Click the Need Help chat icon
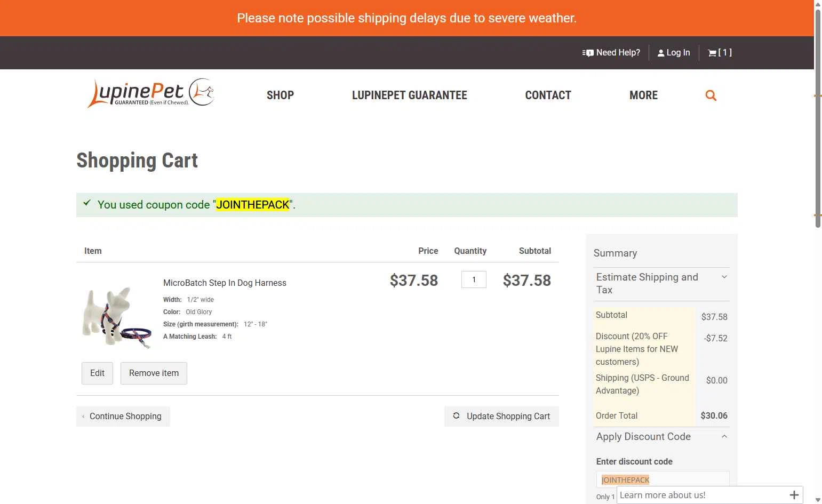The width and height of the screenshot is (822, 504). coord(588,53)
